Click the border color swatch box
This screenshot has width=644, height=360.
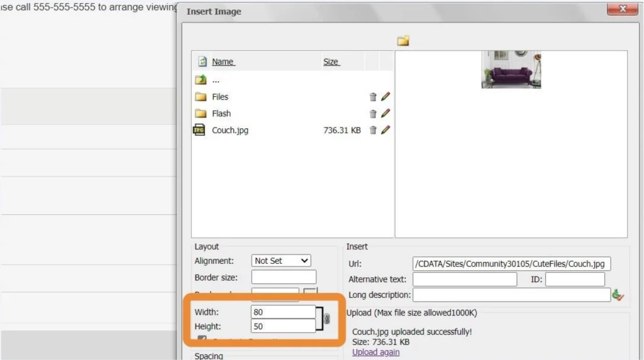(x=311, y=292)
